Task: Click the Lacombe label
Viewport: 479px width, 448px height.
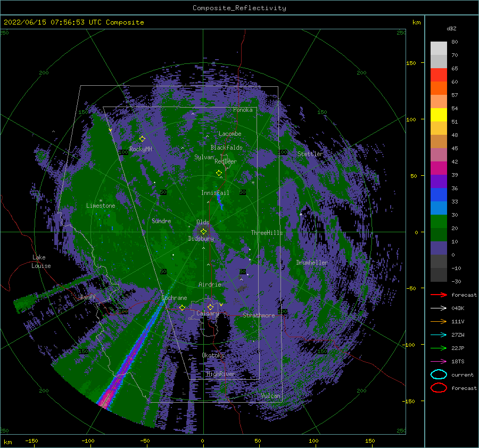Action: point(230,134)
